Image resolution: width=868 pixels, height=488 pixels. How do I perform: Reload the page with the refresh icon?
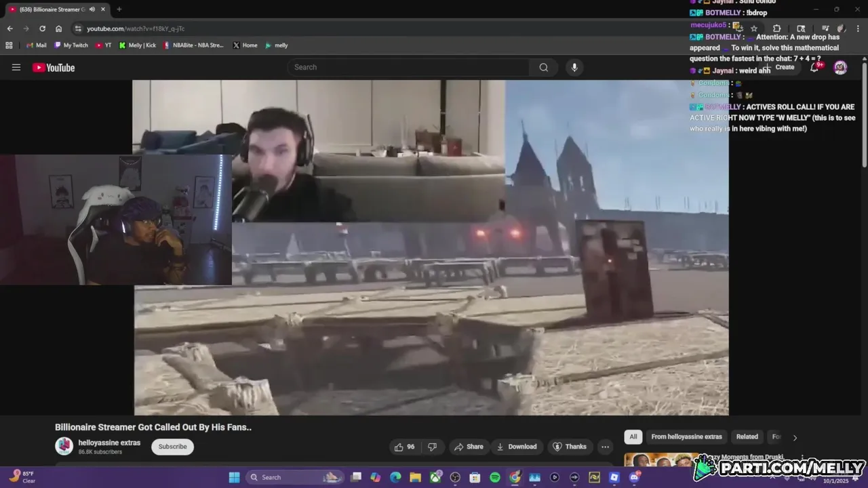(x=42, y=28)
